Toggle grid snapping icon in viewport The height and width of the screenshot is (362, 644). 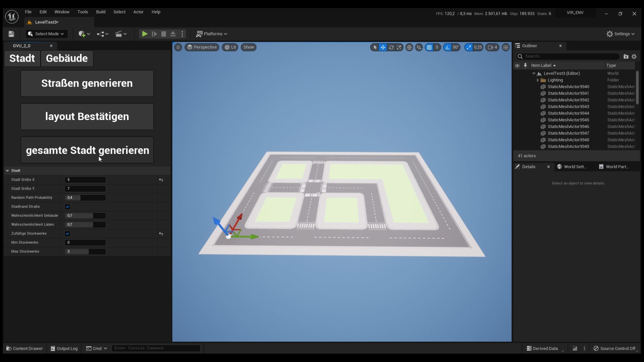[429, 47]
